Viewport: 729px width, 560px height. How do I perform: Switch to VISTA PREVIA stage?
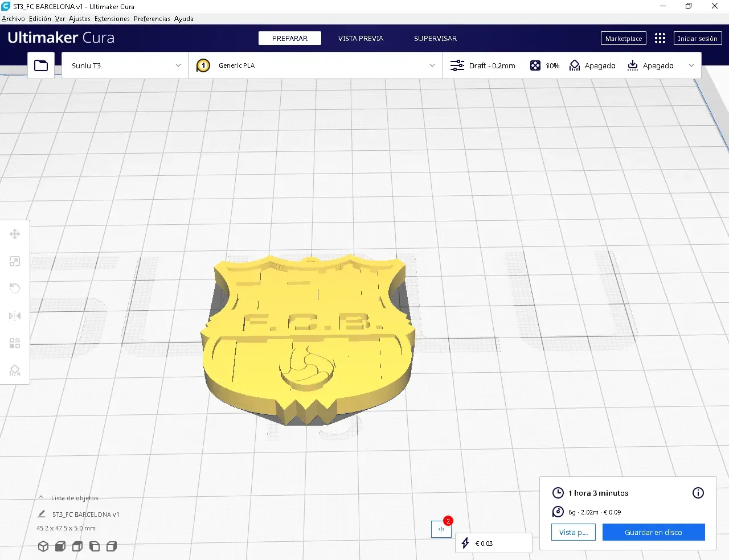[x=361, y=38]
